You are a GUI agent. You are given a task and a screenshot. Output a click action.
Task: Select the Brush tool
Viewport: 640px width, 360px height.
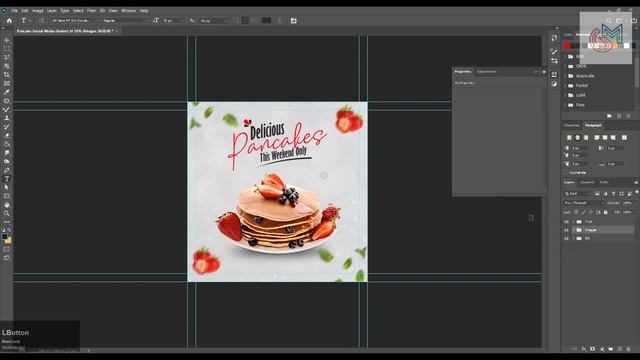pyautogui.click(x=7, y=109)
